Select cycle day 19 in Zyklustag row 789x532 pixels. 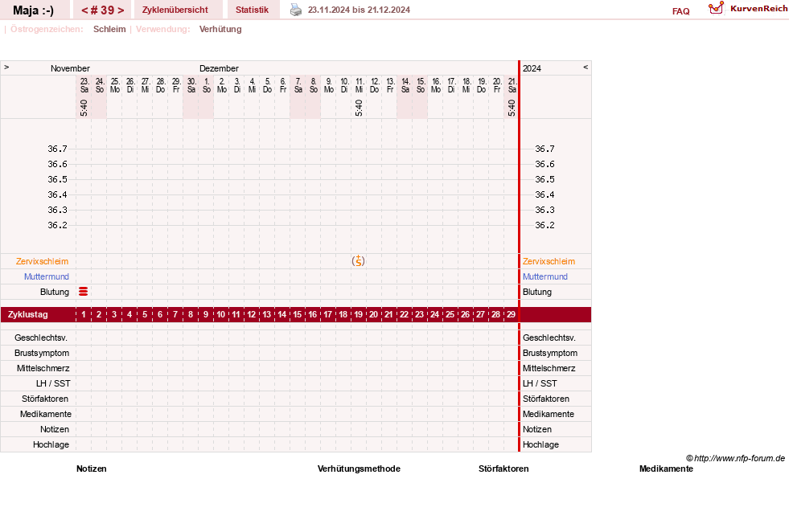click(358, 314)
